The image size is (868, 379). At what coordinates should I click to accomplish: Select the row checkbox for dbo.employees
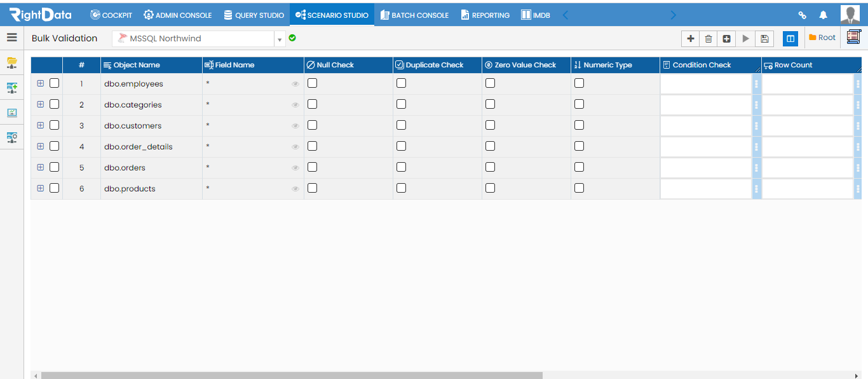point(54,83)
